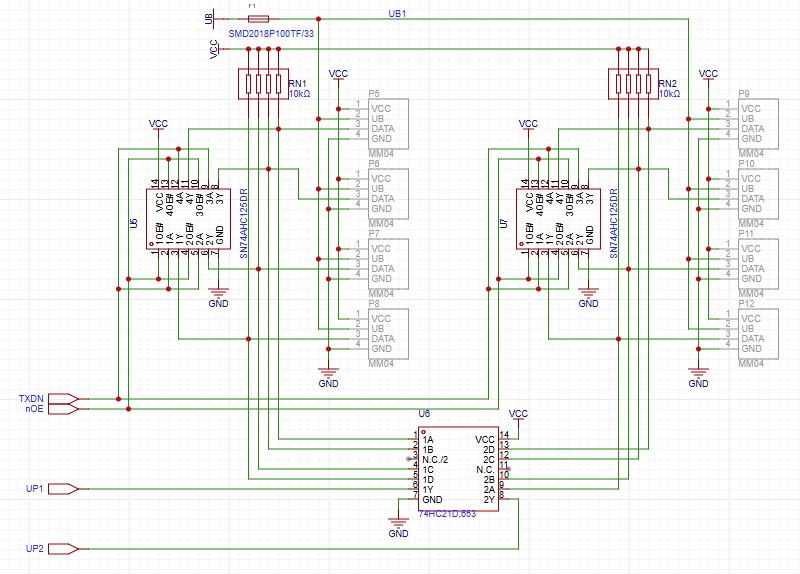This screenshot has width=800, height=574.
Task: Select the nOE port symbol
Action: pyautogui.click(x=64, y=409)
